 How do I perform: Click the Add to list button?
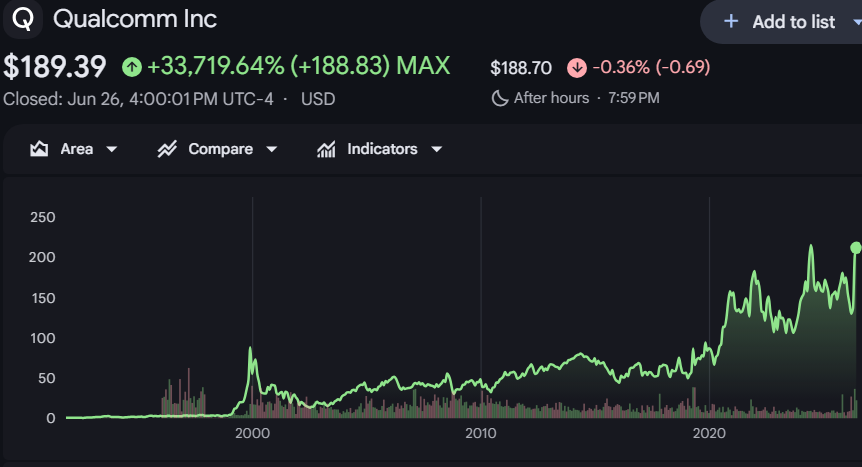[781, 22]
